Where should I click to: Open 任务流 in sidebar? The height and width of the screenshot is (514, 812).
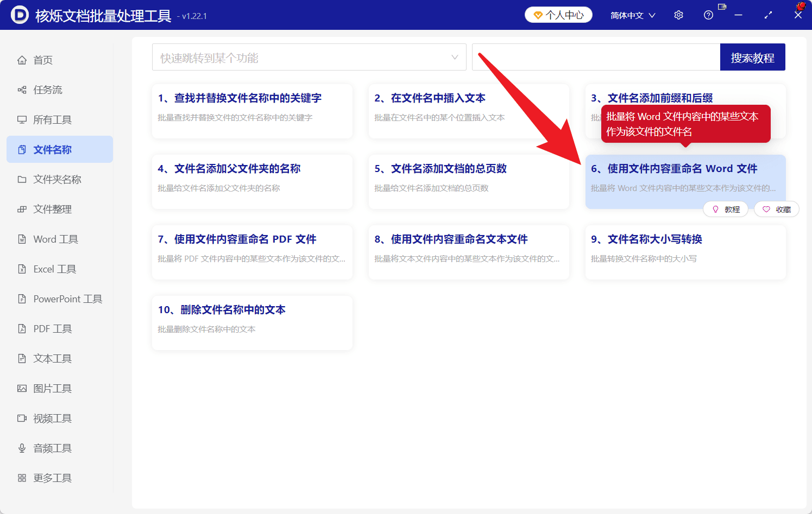click(x=60, y=90)
